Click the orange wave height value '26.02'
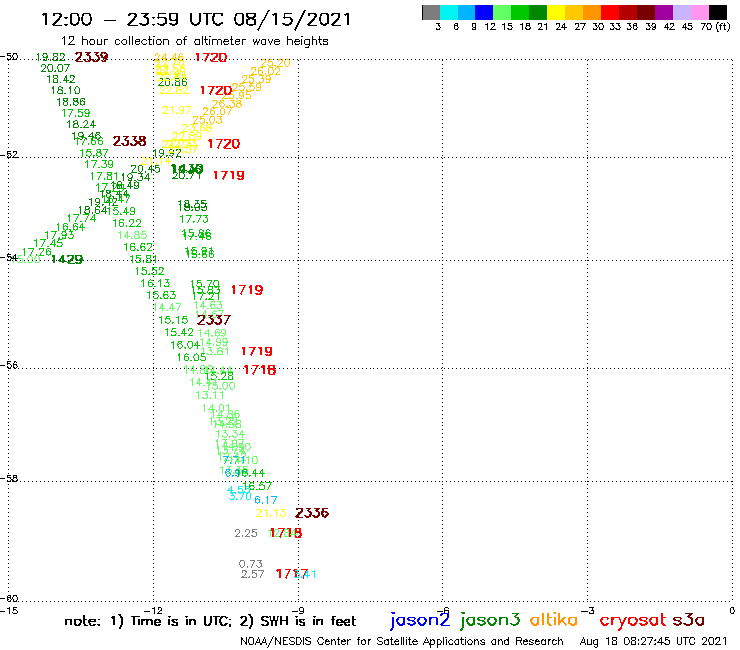 click(265, 71)
